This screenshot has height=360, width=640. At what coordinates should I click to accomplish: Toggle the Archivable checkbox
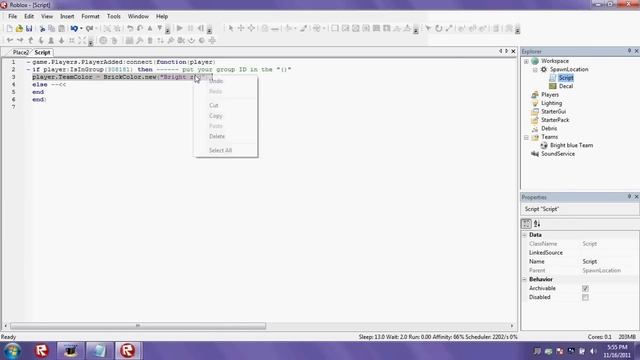pos(585,289)
